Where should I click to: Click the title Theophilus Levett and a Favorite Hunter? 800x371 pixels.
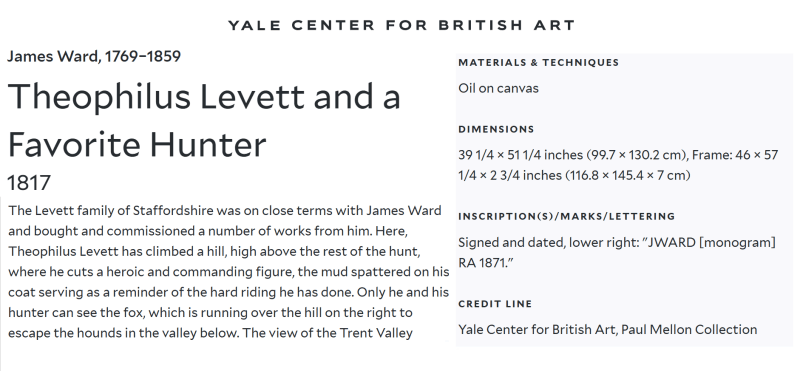click(204, 120)
